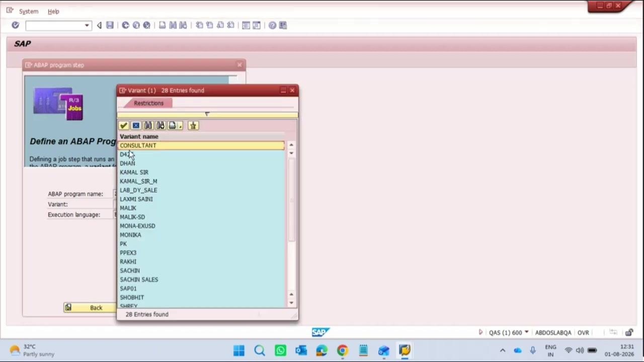Open WhatsApp from the taskbar
This screenshot has height=362, width=644.
click(x=280, y=350)
